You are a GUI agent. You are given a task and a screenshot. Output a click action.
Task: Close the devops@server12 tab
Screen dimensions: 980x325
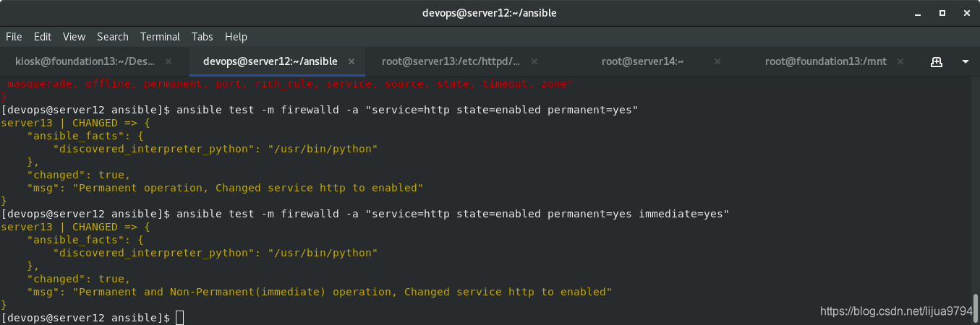pyautogui.click(x=352, y=61)
